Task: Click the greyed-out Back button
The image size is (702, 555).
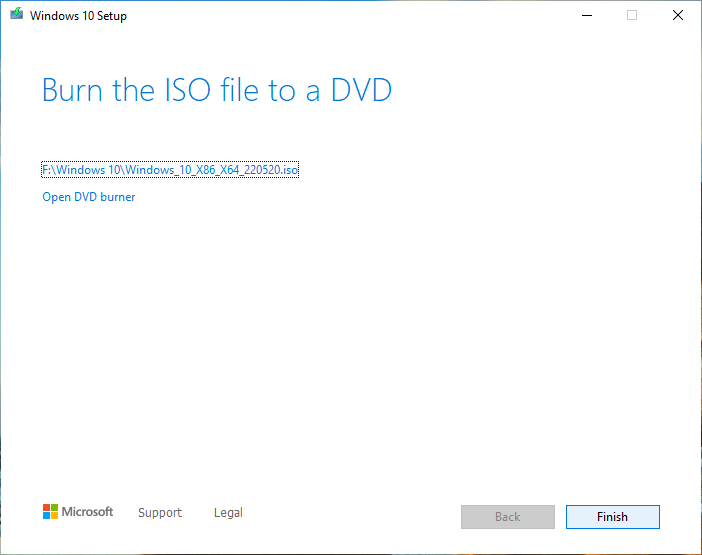Action: pos(507,517)
